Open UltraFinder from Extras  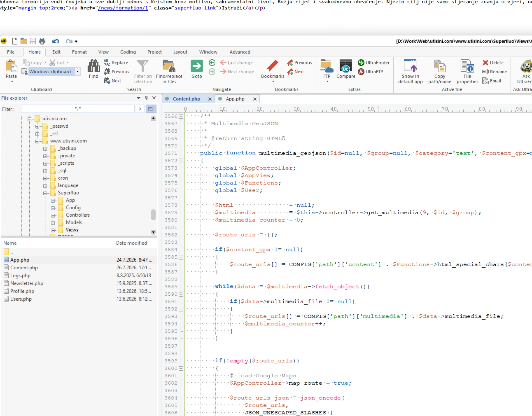374,63
